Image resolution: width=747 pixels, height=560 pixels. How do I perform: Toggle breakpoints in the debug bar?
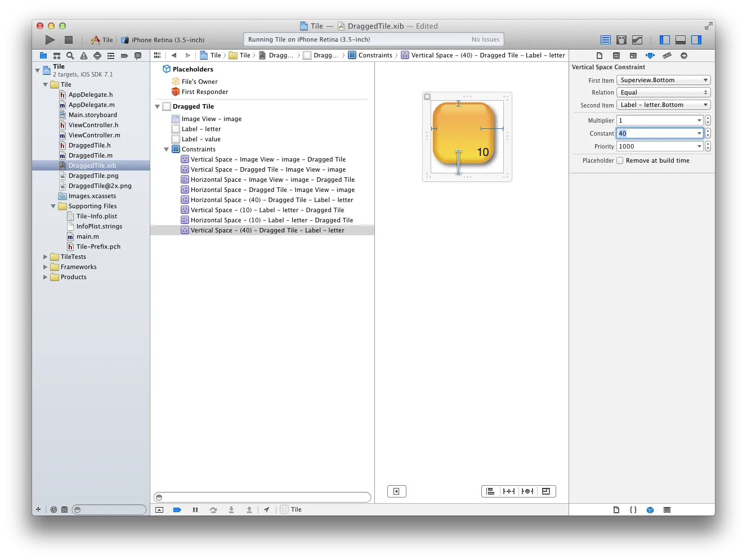point(177,510)
